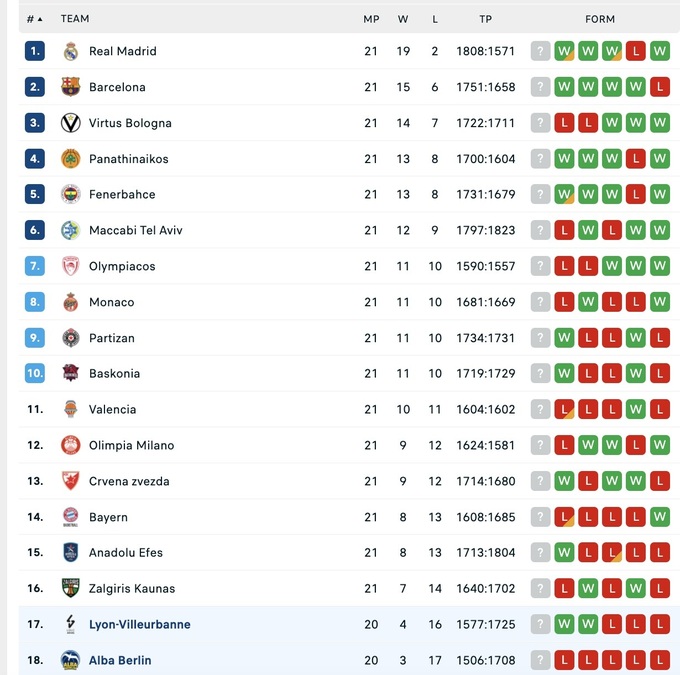The image size is (680, 675).
Task: Click the Panathinaikos clover logo
Action: tap(71, 159)
